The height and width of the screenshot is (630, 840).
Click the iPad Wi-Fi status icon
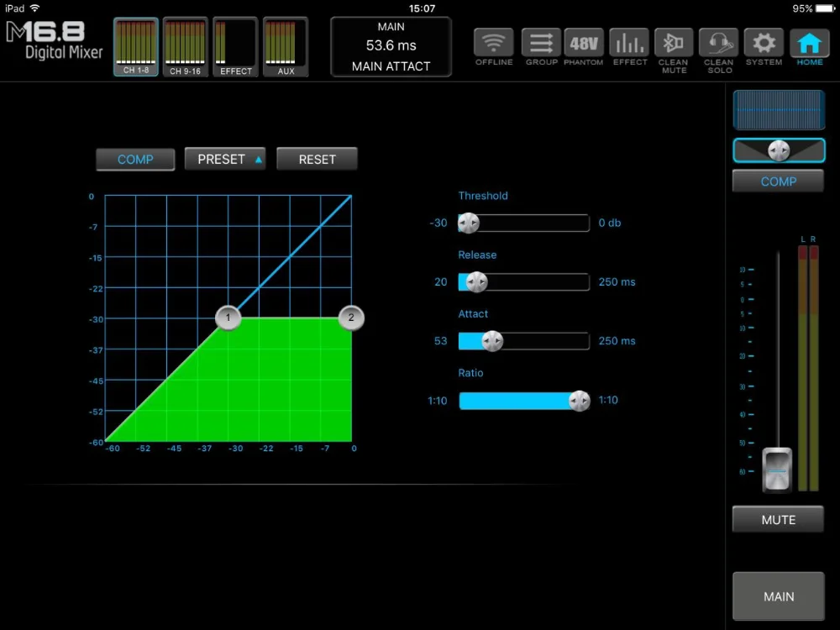35,8
